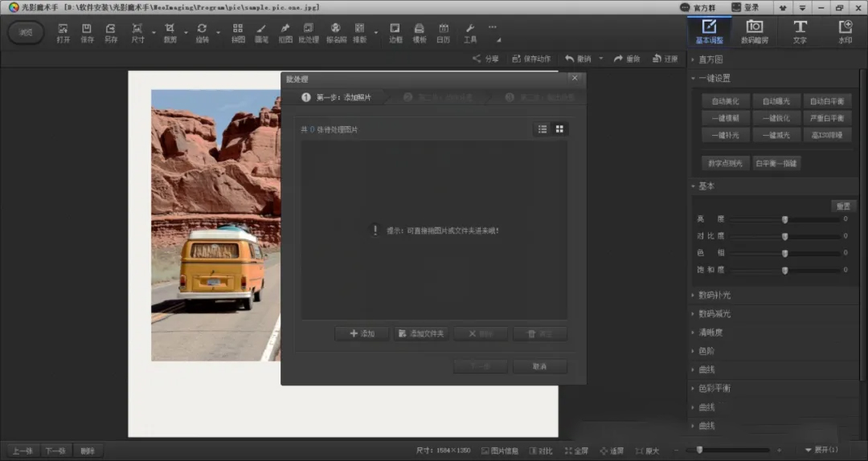
Task: Click the more tools ellipsis icon
Action: [x=492, y=27]
